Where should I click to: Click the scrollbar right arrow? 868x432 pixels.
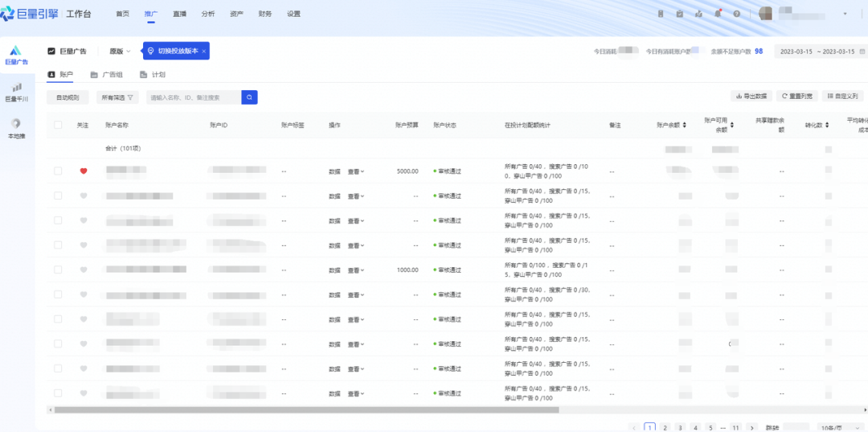pos(865,409)
